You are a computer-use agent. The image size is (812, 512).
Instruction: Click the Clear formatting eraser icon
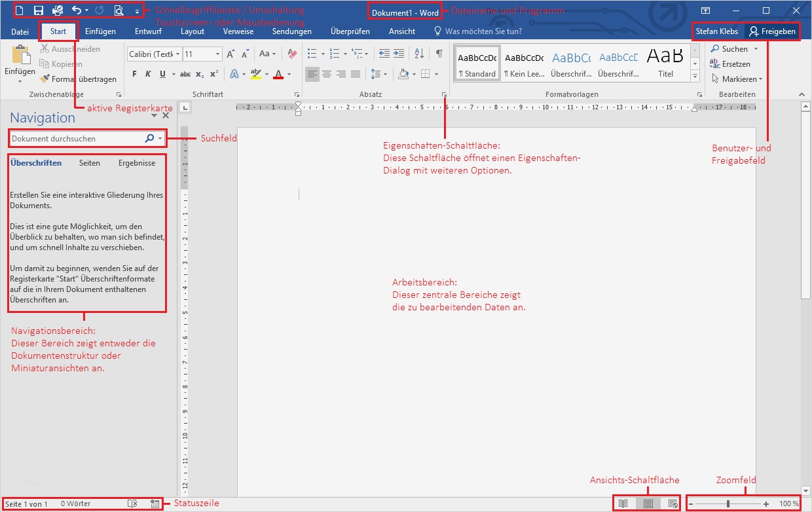tap(292, 54)
